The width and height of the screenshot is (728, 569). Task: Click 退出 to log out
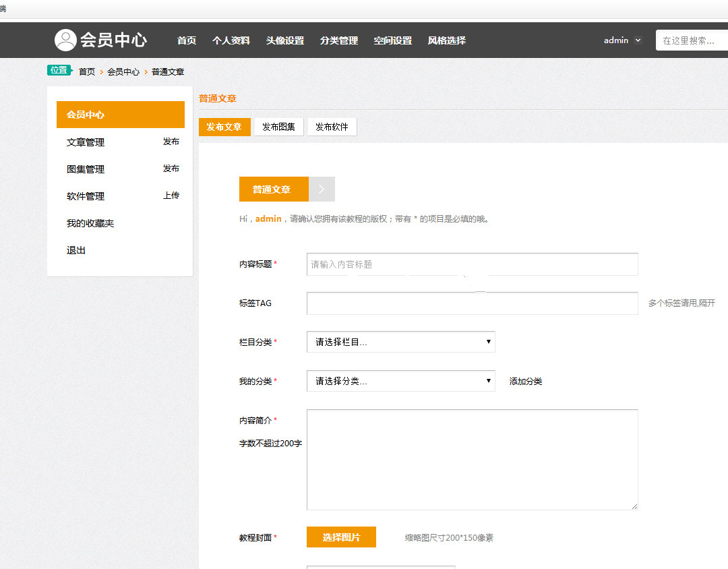pyautogui.click(x=76, y=250)
